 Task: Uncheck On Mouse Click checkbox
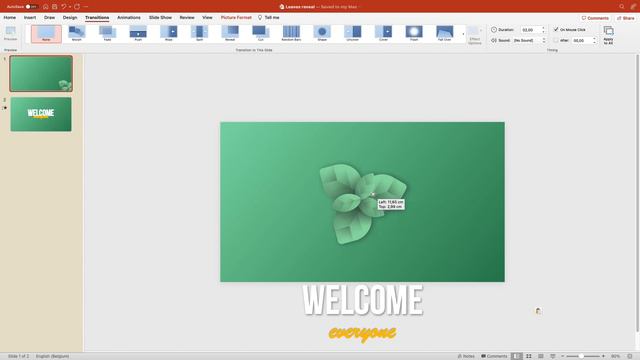point(556,29)
